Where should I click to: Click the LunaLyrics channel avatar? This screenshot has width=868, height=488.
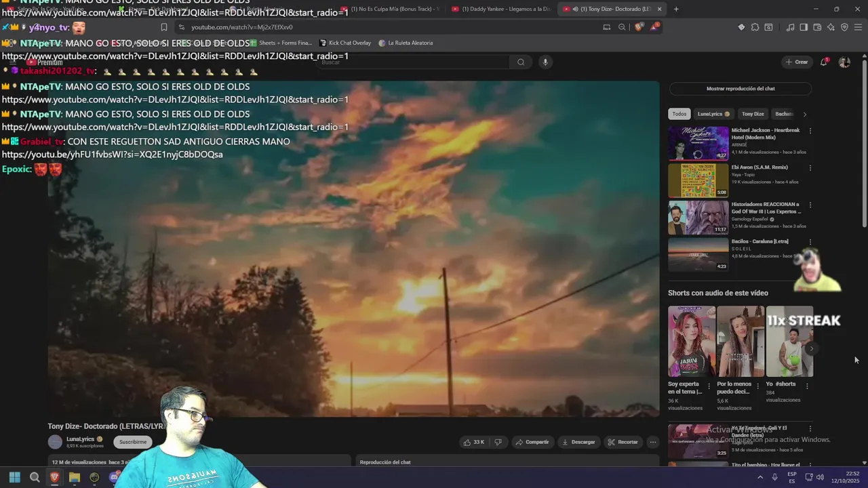coord(55,442)
